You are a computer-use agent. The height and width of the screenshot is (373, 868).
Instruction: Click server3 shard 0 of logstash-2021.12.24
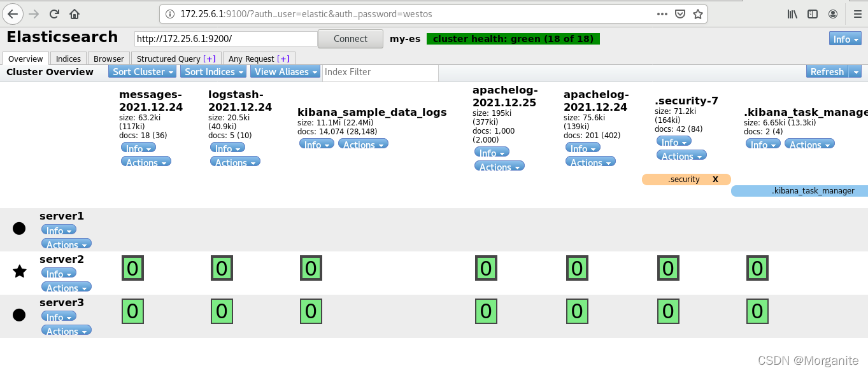pyautogui.click(x=222, y=312)
